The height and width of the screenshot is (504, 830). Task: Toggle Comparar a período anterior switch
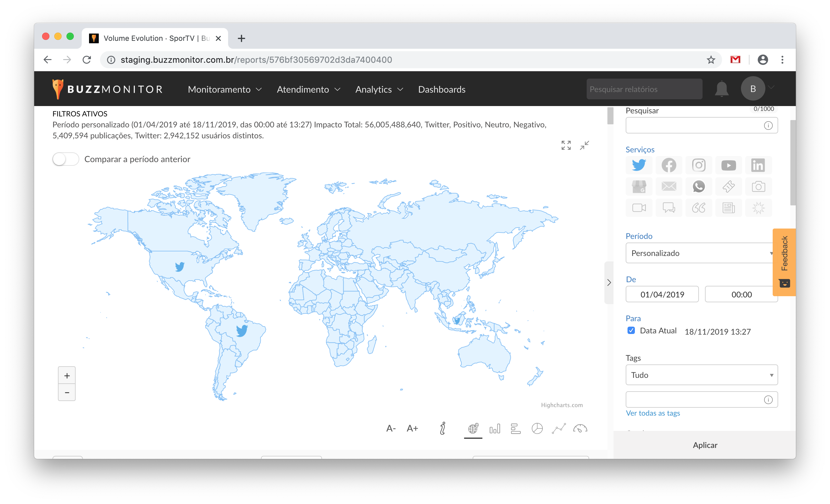click(x=66, y=159)
